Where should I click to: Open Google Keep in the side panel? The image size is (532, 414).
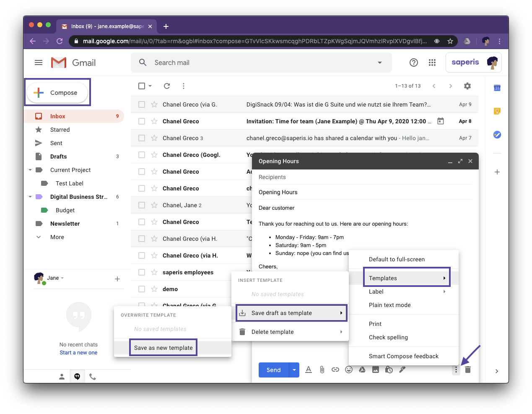[x=497, y=111]
